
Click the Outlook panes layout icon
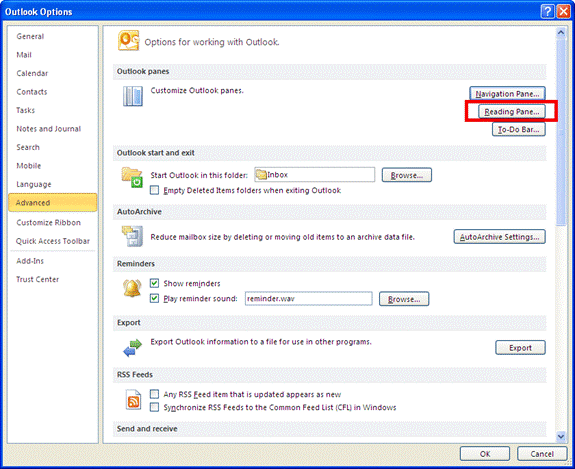coord(133,96)
